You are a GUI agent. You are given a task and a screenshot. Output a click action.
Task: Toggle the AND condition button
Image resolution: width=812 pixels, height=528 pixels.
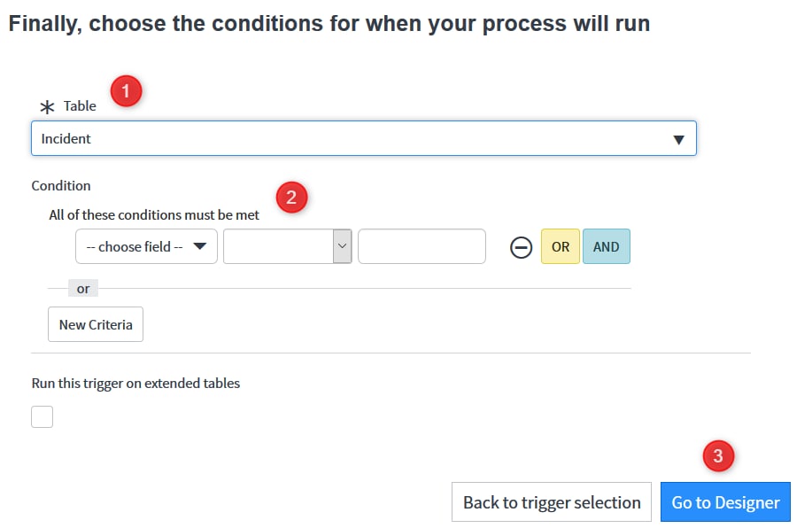[x=607, y=246]
